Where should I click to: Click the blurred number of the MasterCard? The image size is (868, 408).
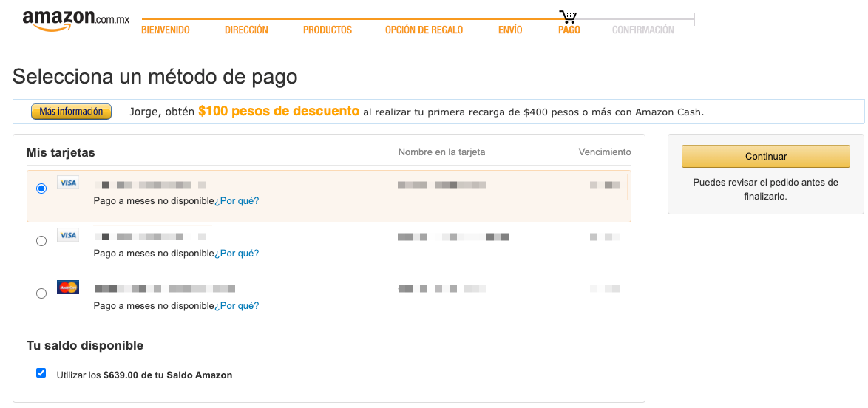coord(164,288)
